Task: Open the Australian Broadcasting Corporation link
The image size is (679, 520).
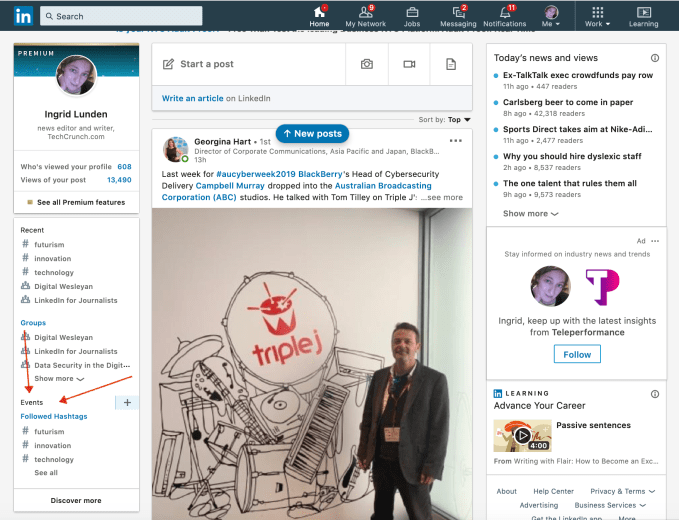Action: [x=297, y=191]
